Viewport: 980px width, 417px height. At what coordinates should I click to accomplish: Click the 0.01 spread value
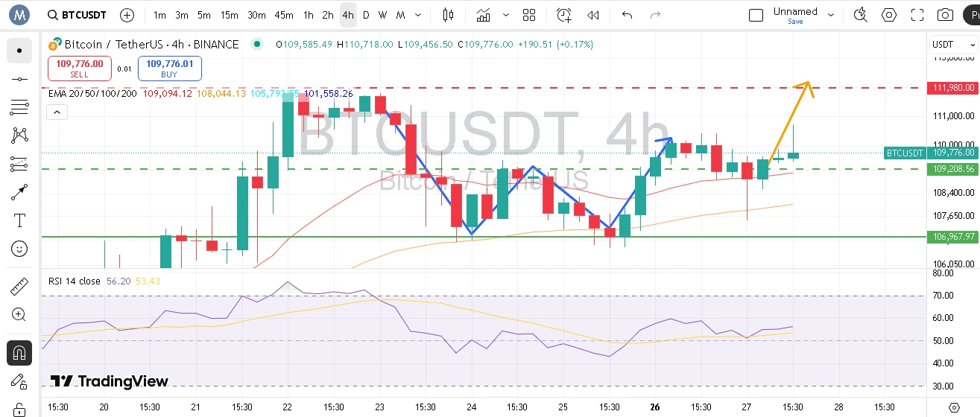[124, 69]
